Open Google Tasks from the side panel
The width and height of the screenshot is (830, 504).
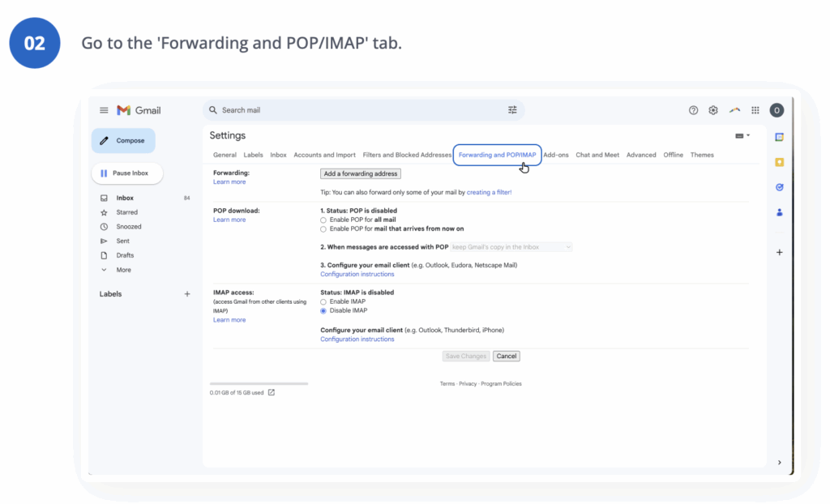tap(779, 186)
